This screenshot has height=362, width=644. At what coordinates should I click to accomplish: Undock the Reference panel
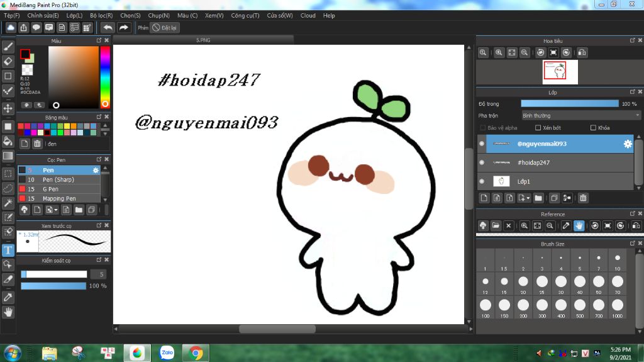click(633, 213)
